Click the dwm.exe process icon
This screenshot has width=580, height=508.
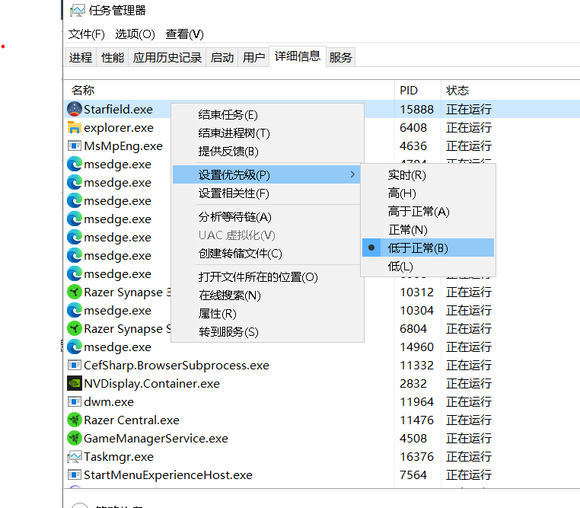click(x=74, y=402)
